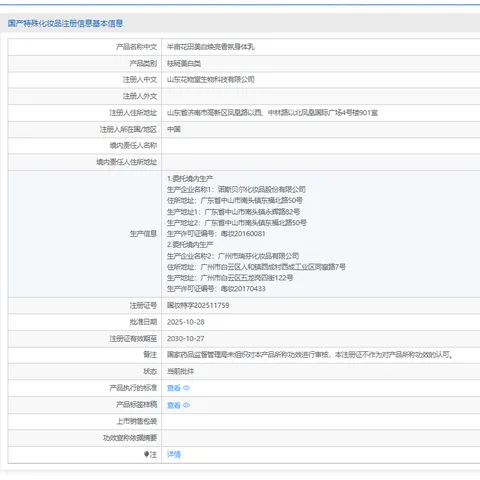Click eye icon in 产品标签样稿 row
This screenshot has height=480, width=480.
click(x=187, y=405)
